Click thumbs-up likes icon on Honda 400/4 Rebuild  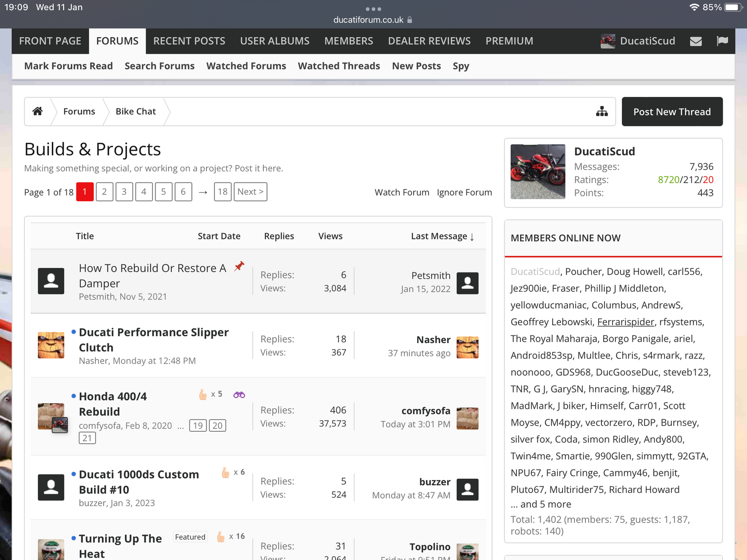pos(203,395)
